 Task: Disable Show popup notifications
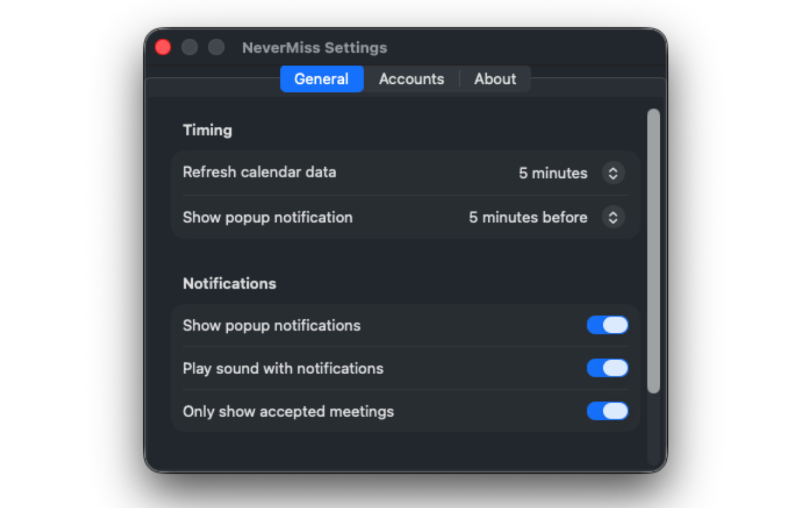coord(607,325)
